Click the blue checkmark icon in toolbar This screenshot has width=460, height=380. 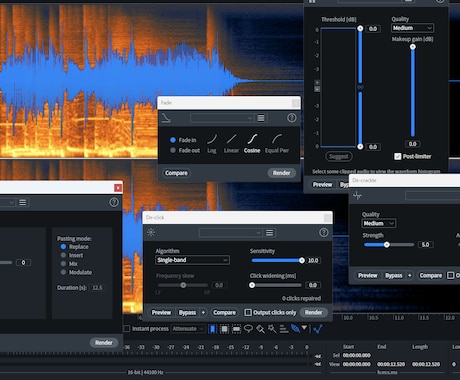[x=318, y=329]
